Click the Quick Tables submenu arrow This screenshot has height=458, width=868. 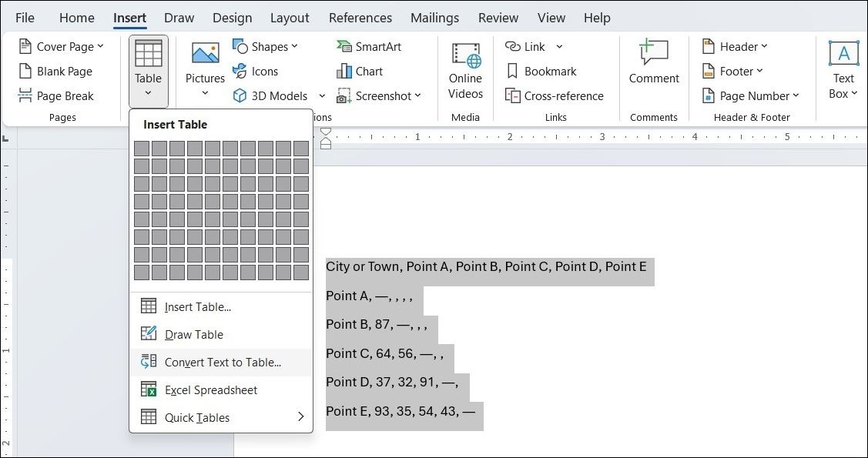[301, 416]
